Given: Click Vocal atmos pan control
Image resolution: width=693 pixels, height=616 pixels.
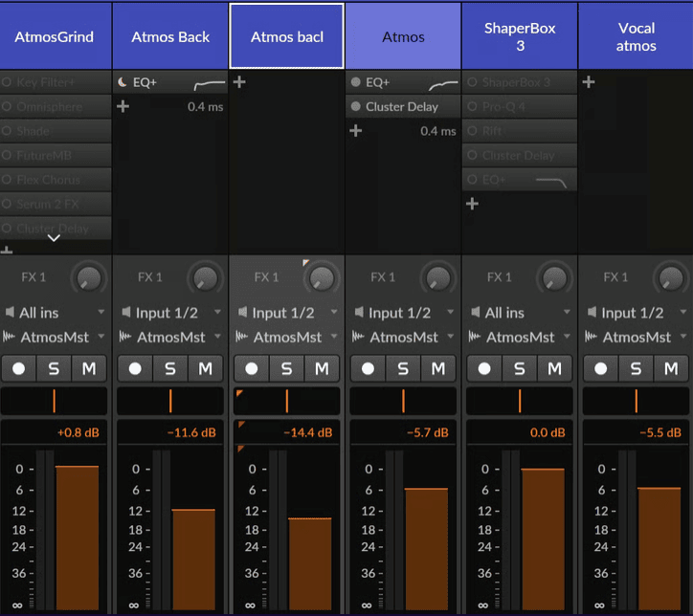Looking at the screenshot, I should click(636, 401).
